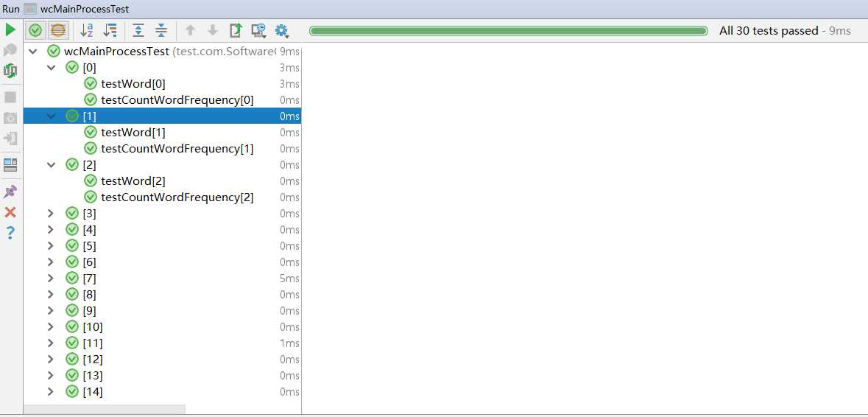The image size is (868, 417).
Task: Collapse the [2] test group
Action: point(52,164)
